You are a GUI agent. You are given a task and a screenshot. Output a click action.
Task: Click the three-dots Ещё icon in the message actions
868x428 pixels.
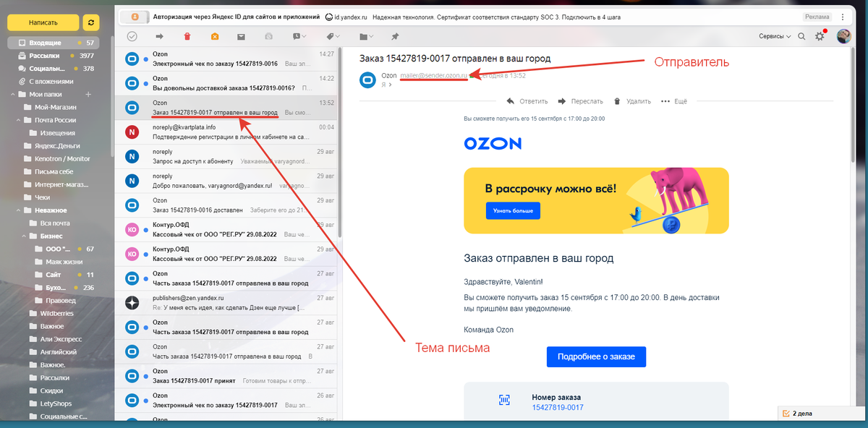[665, 101]
